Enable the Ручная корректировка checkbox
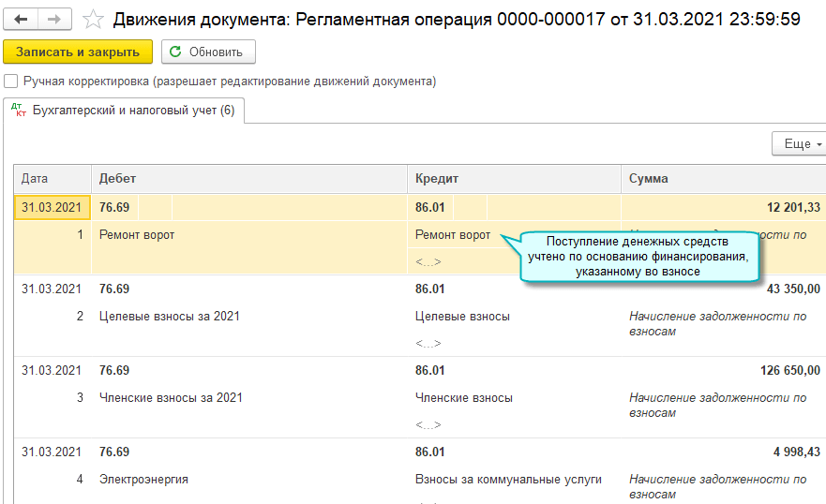The height and width of the screenshot is (504, 826). pos(11,82)
